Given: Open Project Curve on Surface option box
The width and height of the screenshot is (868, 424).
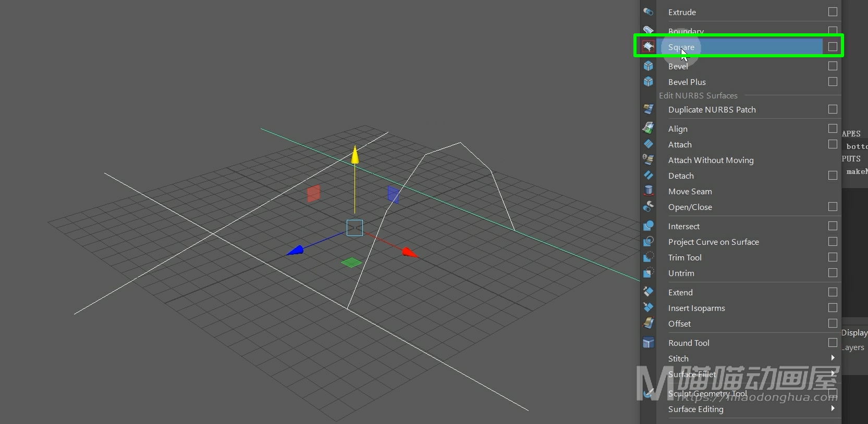Looking at the screenshot, I should [x=833, y=242].
